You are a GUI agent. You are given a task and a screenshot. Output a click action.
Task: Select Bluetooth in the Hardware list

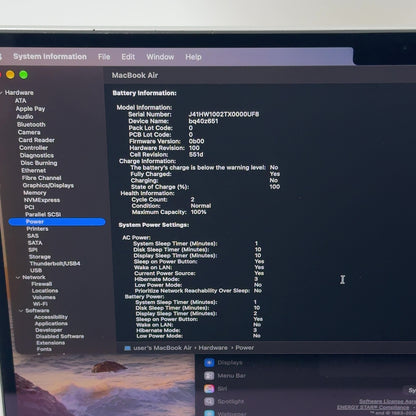point(31,124)
